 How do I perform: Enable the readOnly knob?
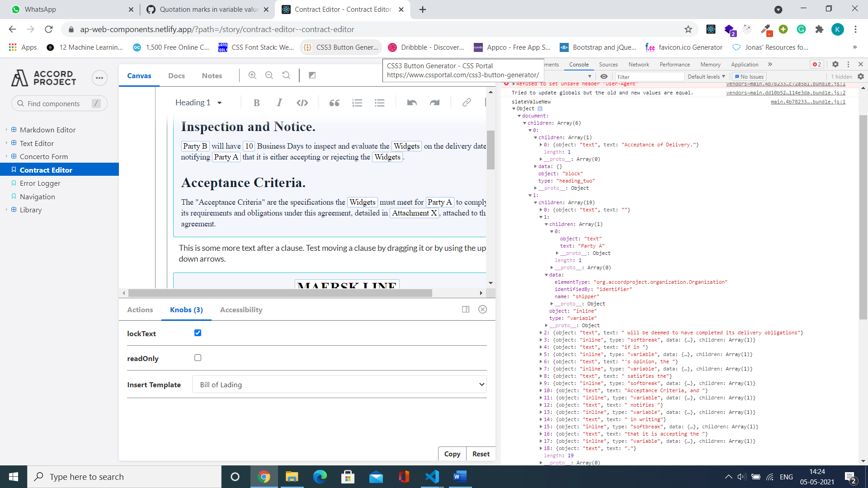point(198,357)
